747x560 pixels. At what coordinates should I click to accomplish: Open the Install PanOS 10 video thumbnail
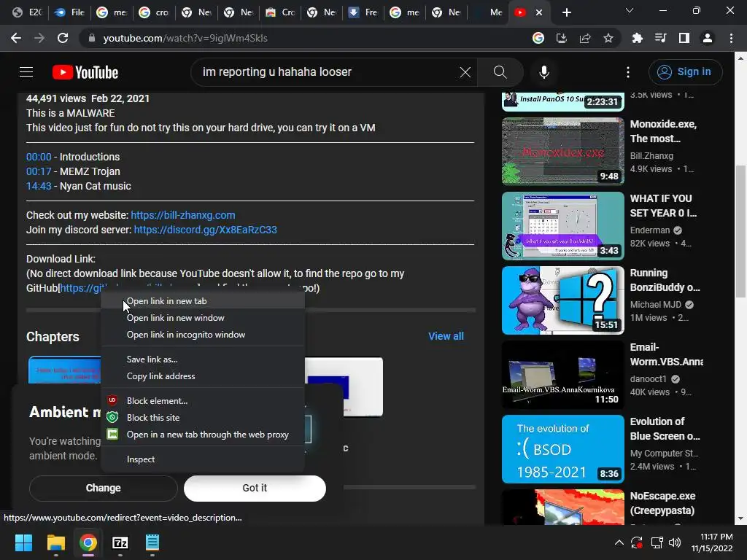(x=563, y=101)
